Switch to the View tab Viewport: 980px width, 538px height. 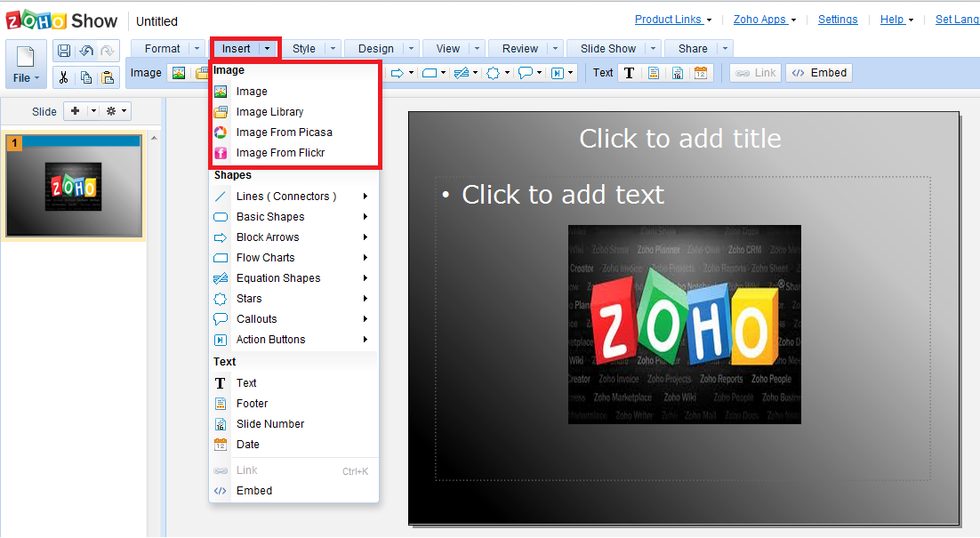point(447,49)
